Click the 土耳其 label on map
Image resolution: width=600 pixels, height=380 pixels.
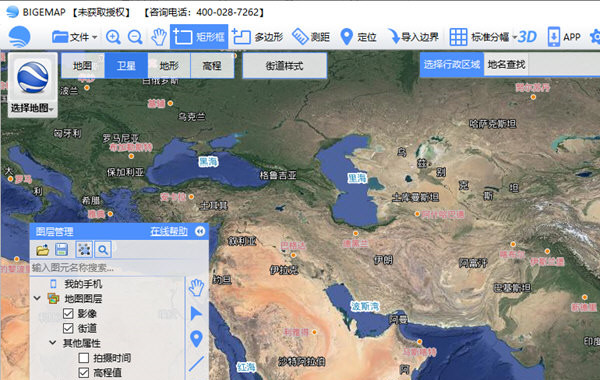pyautogui.click(x=214, y=206)
